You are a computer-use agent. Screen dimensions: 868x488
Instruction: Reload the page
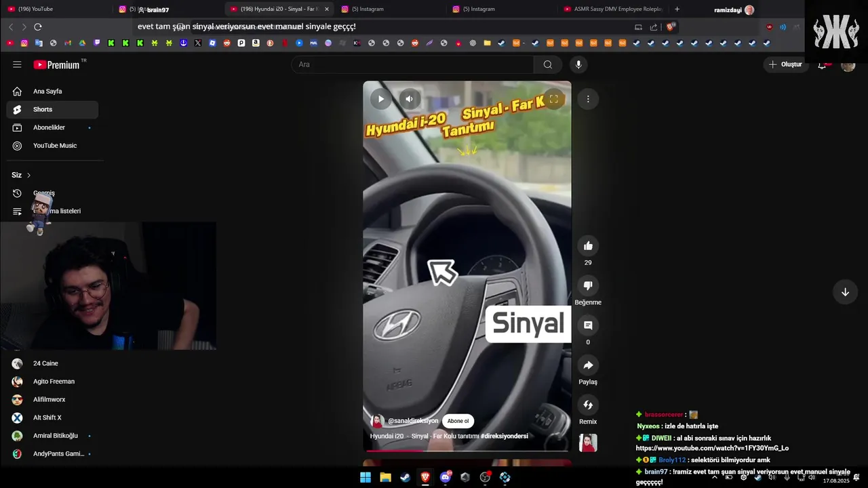click(38, 27)
